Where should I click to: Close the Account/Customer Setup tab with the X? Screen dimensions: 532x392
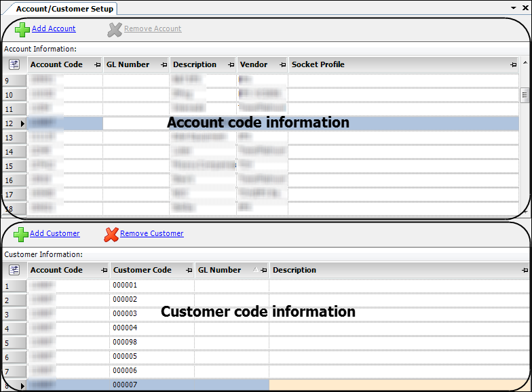524,8
